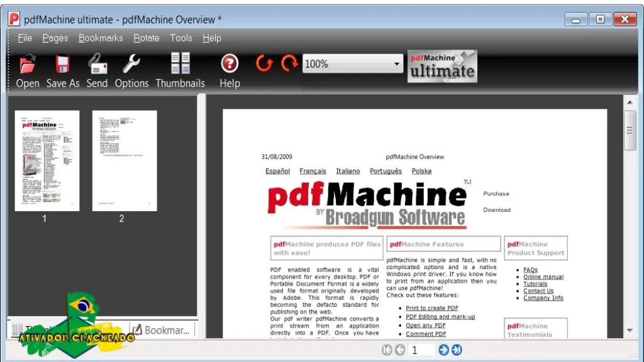Open the Pages menu
Screen dimensions: 644x362
pos(55,38)
